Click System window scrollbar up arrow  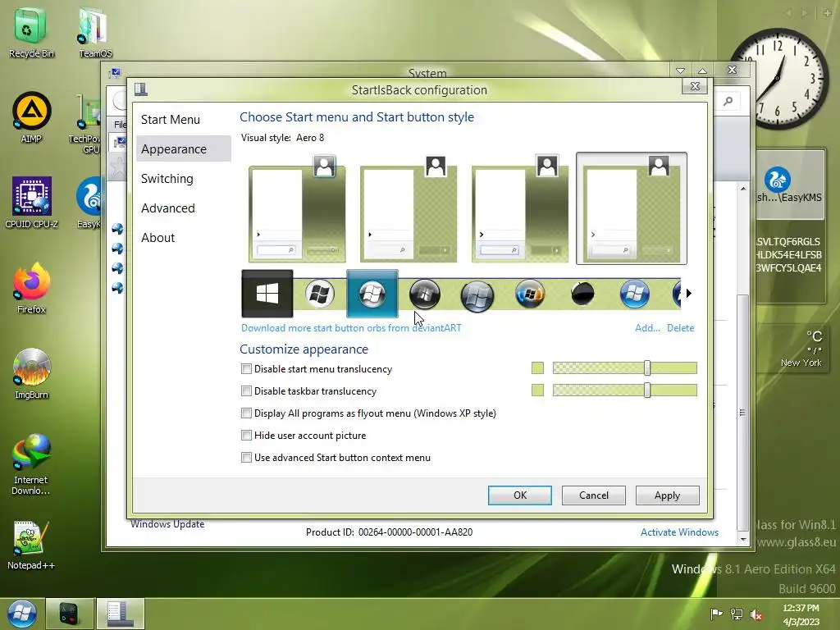(743, 189)
